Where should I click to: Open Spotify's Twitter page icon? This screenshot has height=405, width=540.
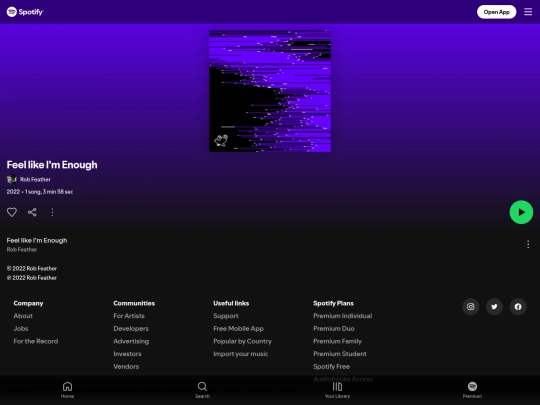tap(494, 307)
